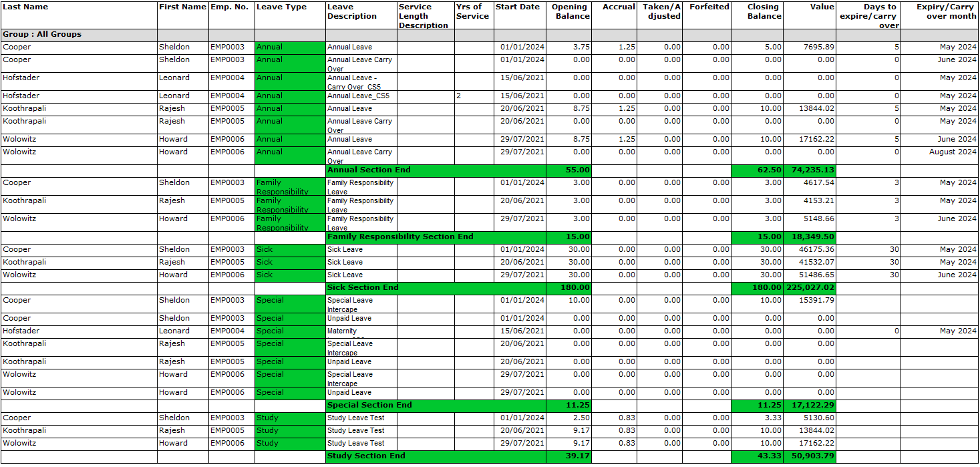Click the Group : All Groups row

point(42,35)
